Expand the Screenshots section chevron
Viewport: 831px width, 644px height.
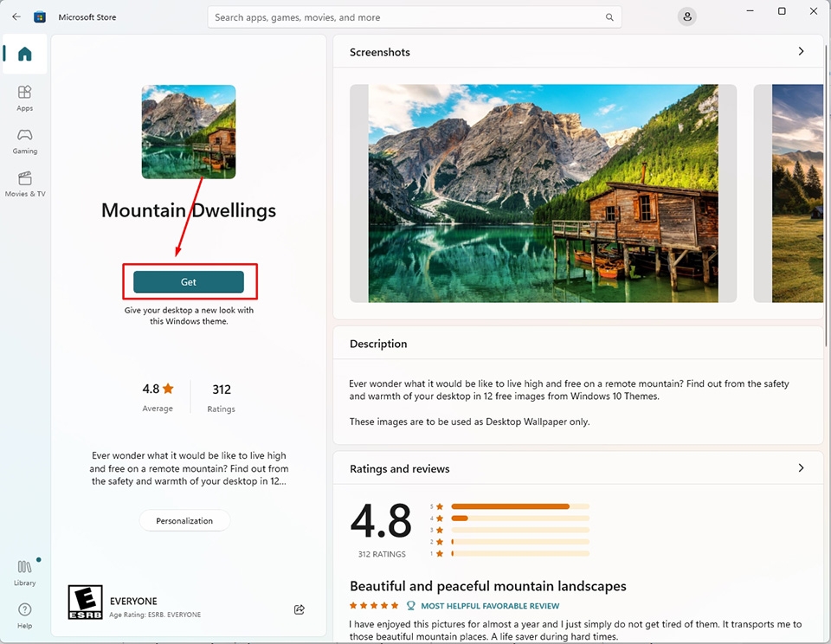(801, 52)
